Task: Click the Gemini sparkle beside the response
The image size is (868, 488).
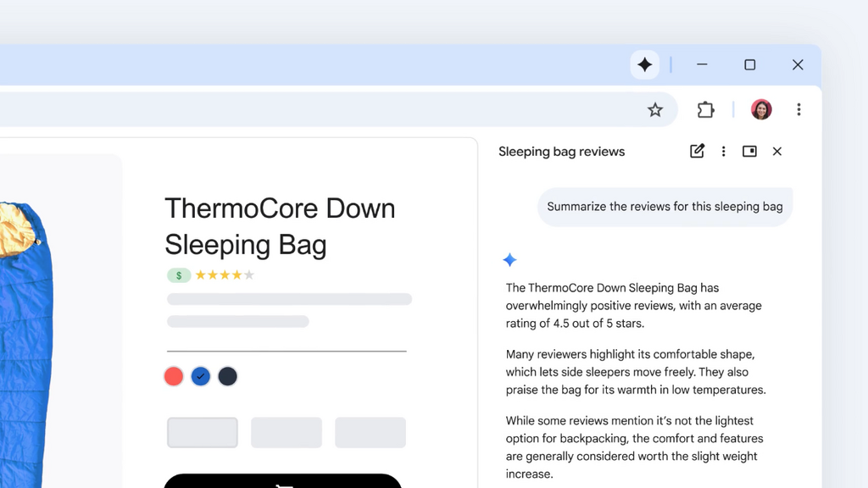Action: pos(509,260)
